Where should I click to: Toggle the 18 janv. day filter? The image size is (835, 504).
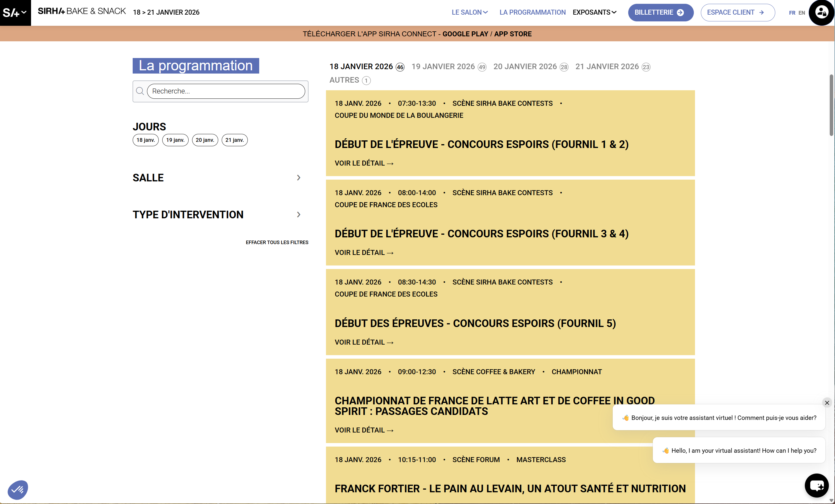click(x=145, y=140)
